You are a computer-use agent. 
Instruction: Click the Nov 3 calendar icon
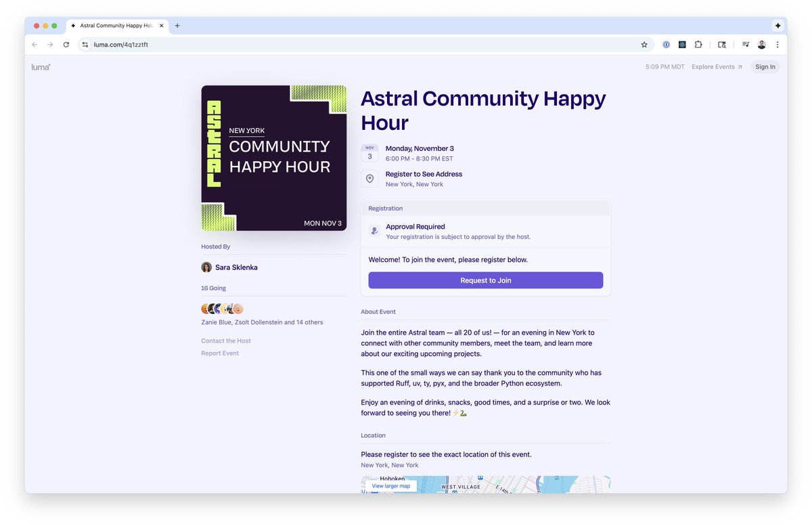369,154
